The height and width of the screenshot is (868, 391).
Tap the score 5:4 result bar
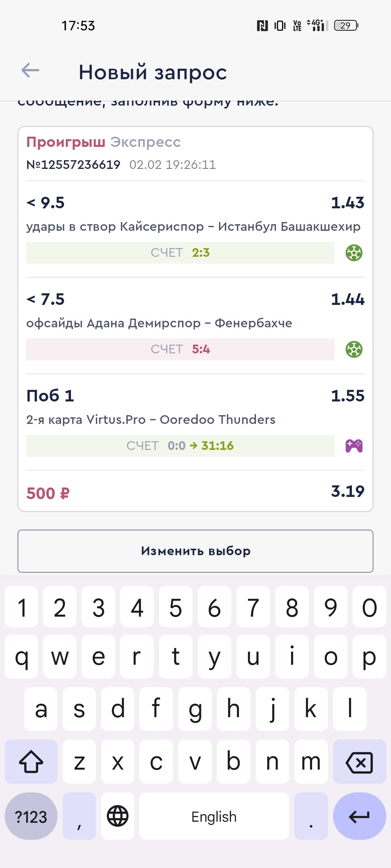pos(180,349)
